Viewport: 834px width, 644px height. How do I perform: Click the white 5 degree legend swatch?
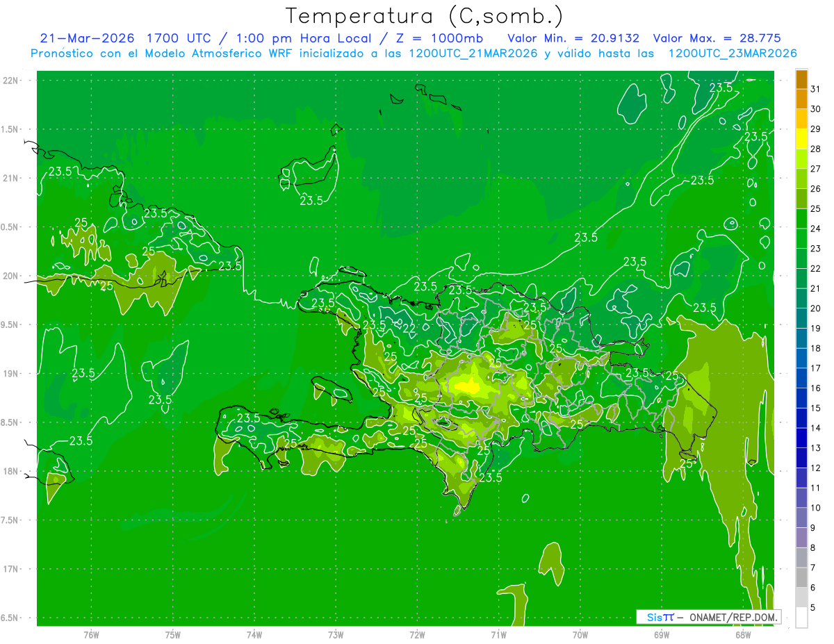pos(801,618)
